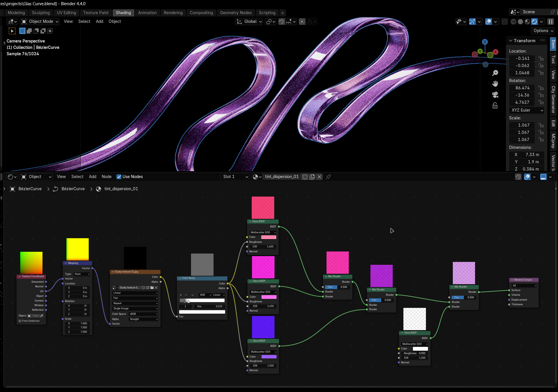Click the Options button in viewport

(543, 31)
